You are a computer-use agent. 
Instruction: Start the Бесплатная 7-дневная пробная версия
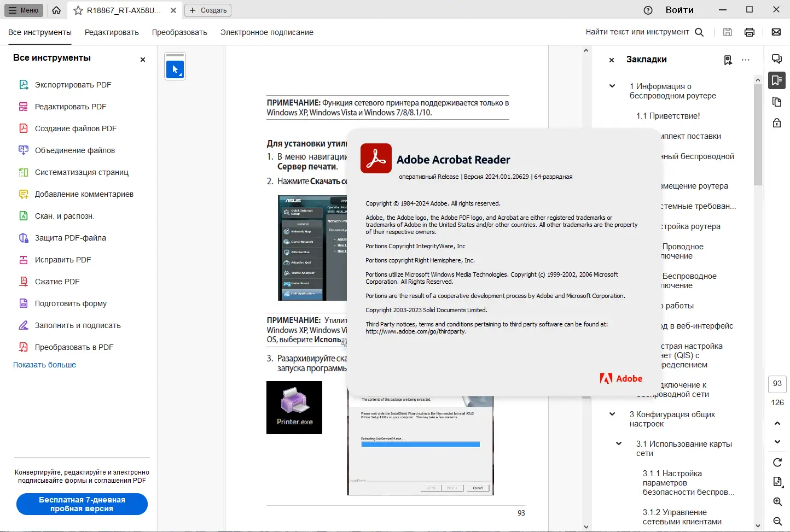tap(82, 504)
